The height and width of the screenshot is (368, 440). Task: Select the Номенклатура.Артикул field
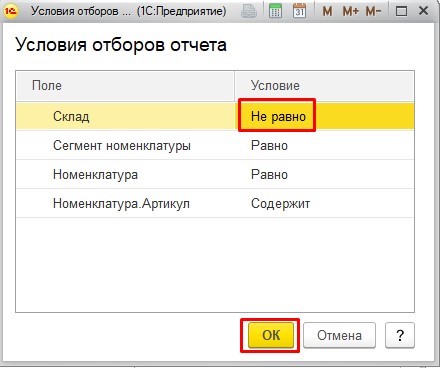(x=121, y=203)
